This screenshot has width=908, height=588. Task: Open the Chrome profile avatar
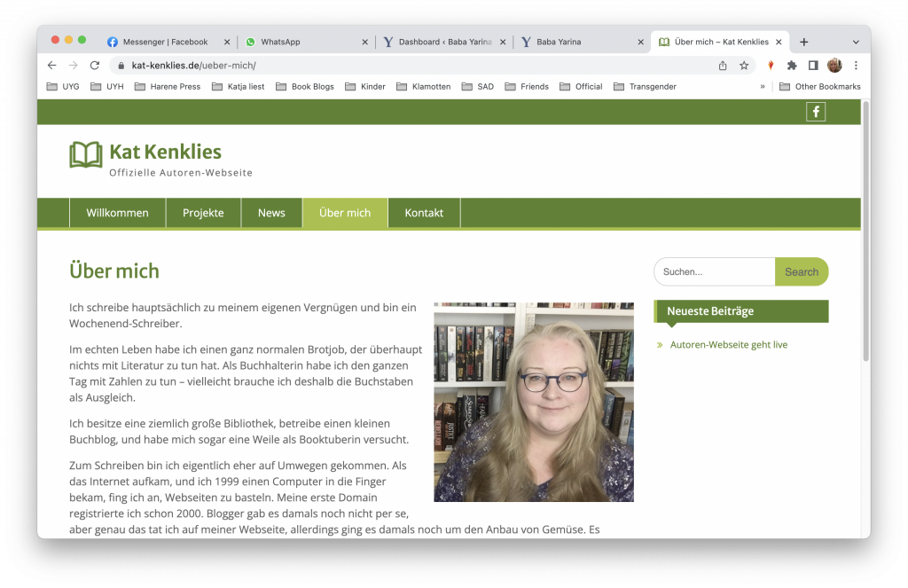834,66
